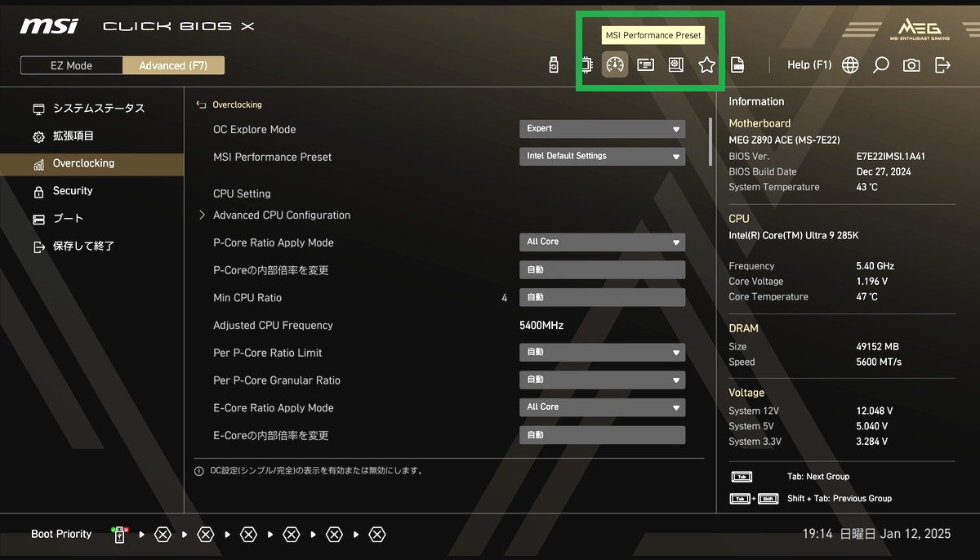Viewport: 980px width, 560px height.
Task: Take a screenshot with the camera icon
Action: pos(911,64)
